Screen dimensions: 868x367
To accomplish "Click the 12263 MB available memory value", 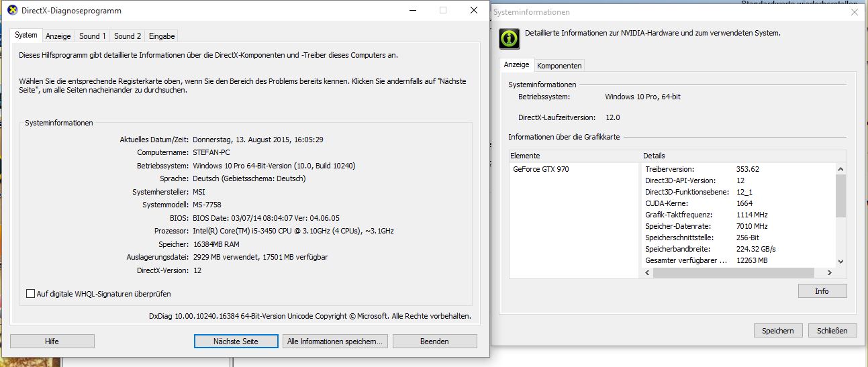I will click(752, 260).
